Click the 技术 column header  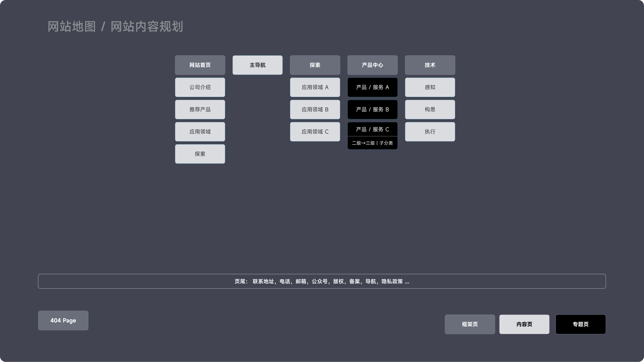pyautogui.click(x=430, y=65)
